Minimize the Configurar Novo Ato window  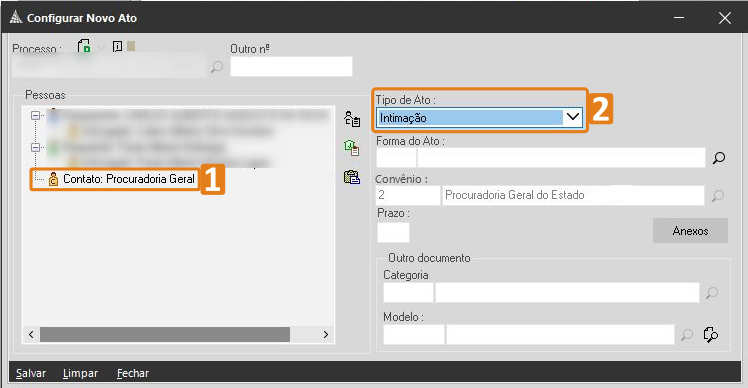click(x=679, y=18)
